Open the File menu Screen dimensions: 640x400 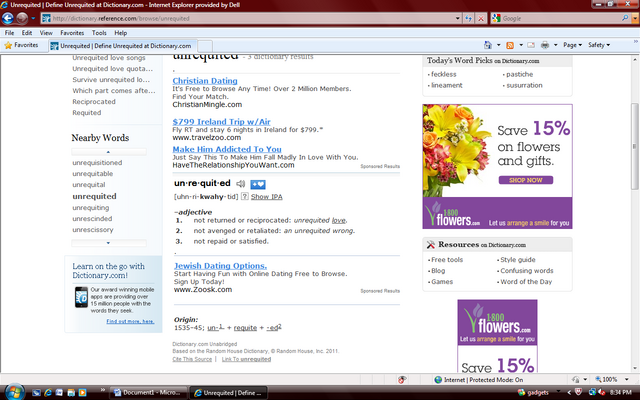pos(9,33)
